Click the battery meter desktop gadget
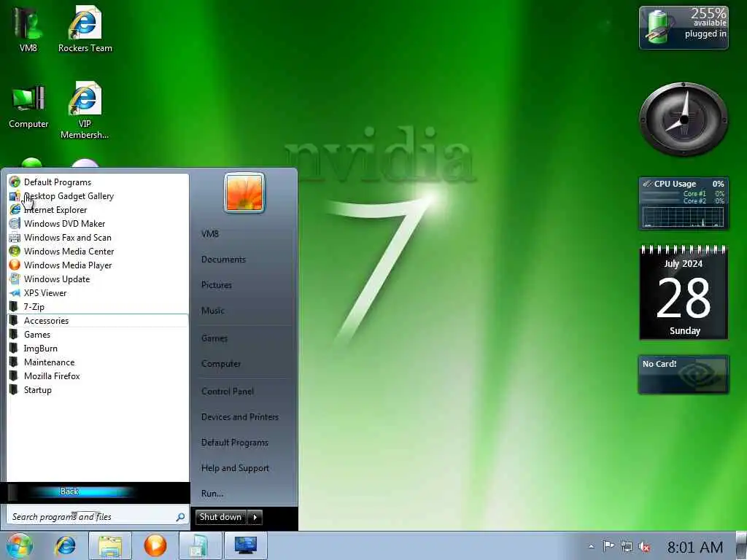 (x=684, y=28)
